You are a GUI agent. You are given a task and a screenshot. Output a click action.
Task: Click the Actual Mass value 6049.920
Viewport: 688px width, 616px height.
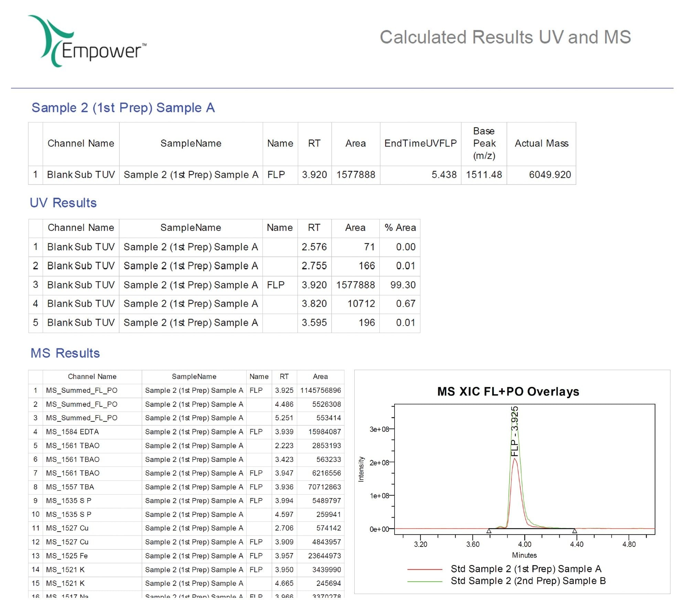pyautogui.click(x=550, y=175)
